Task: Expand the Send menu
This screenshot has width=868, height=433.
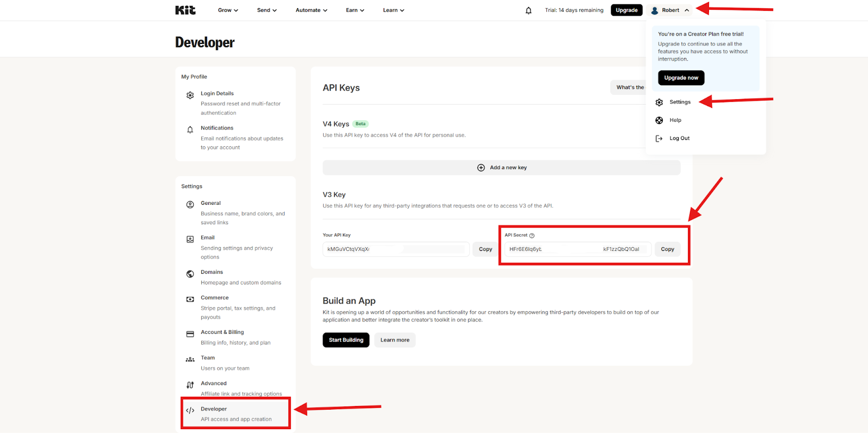Action: (x=267, y=10)
